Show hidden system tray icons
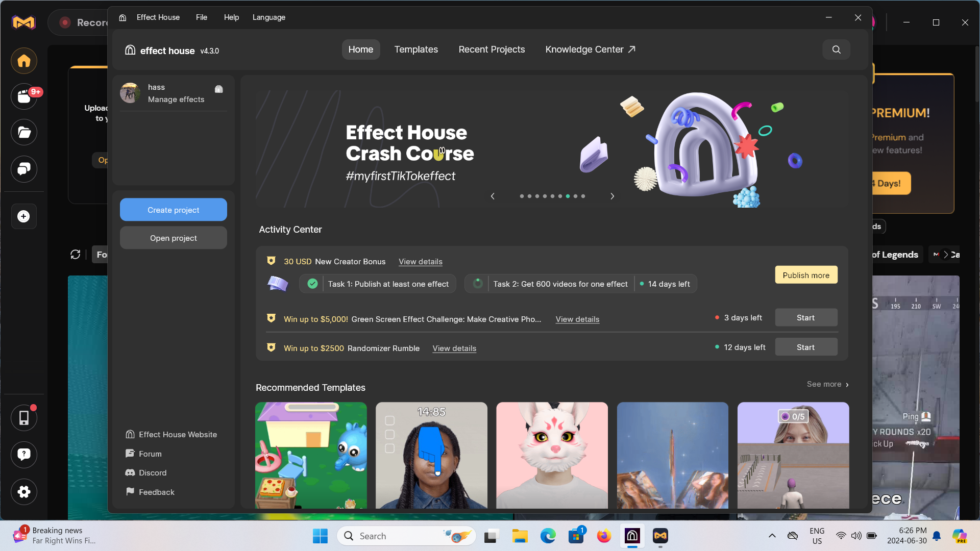Image resolution: width=980 pixels, height=551 pixels. (x=772, y=536)
